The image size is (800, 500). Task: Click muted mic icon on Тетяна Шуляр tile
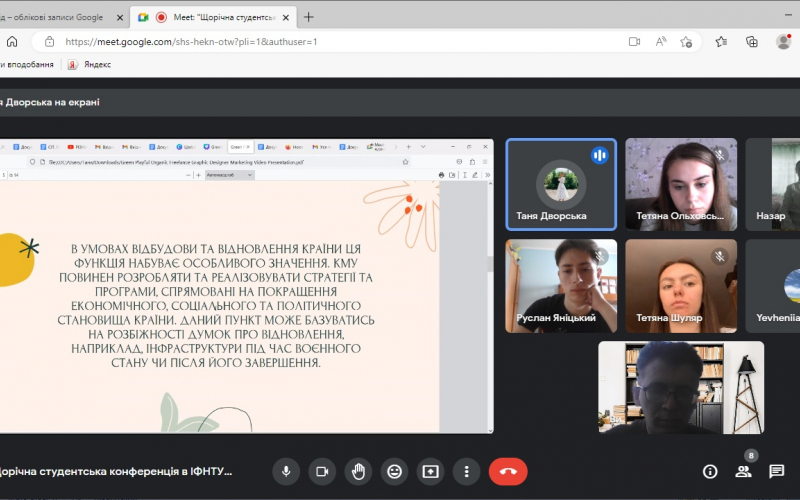pos(719,256)
